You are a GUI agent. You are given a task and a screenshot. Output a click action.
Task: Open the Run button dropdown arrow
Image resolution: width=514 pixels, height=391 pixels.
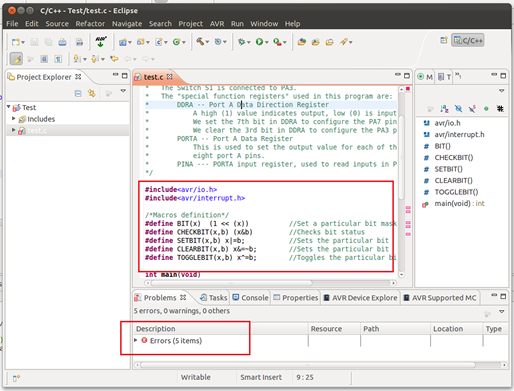267,42
